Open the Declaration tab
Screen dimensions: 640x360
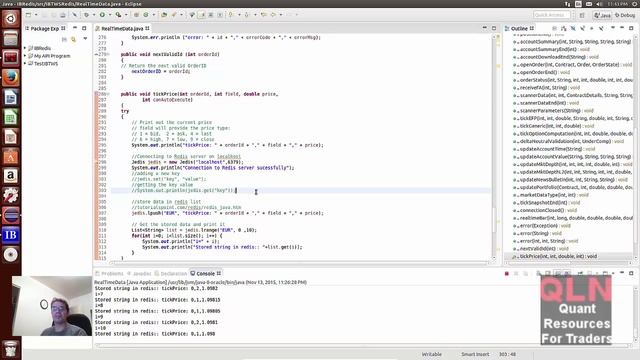[x=171, y=273]
